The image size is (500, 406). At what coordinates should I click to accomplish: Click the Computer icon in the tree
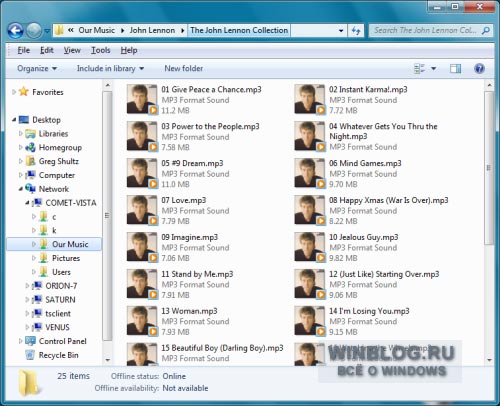pyautogui.click(x=30, y=175)
